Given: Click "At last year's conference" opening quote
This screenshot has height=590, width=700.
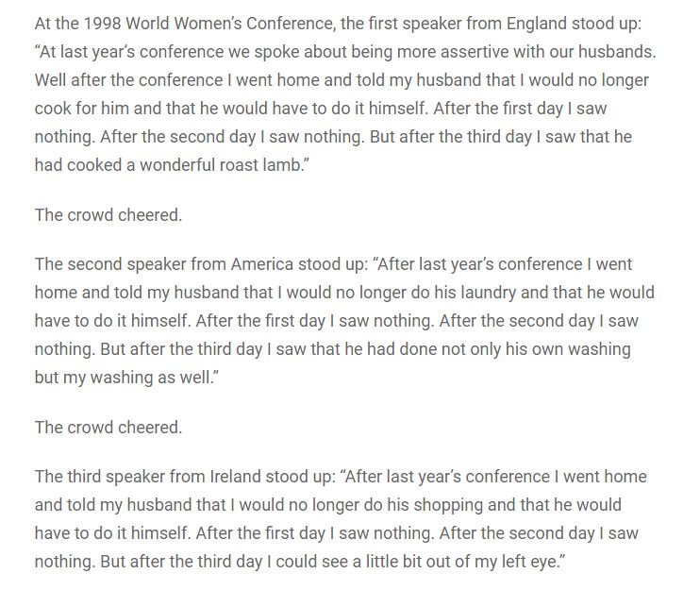Looking at the screenshot, I should coord(129,51).
